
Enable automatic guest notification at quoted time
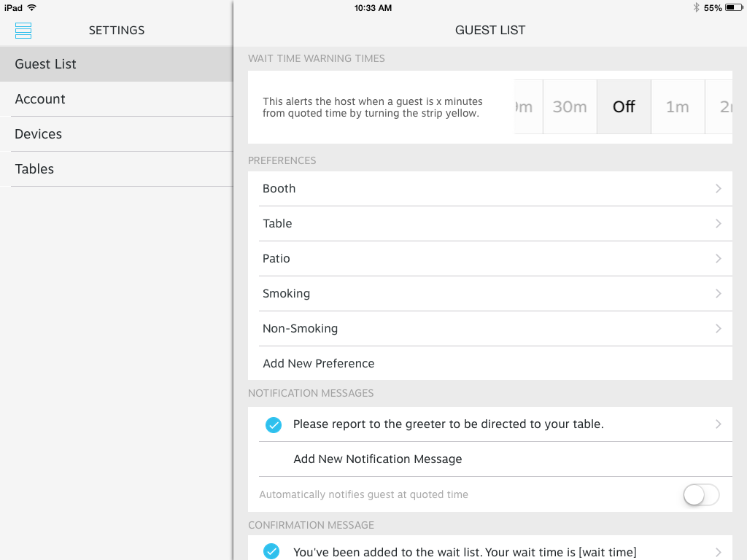coord(701,495)
